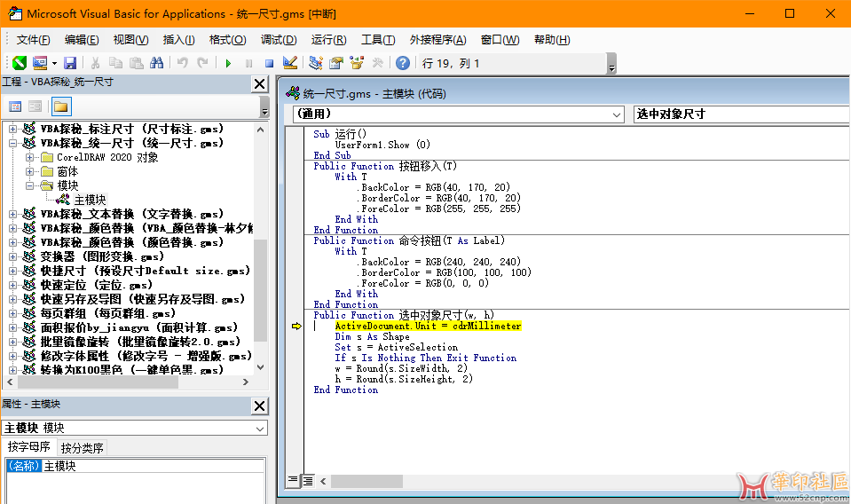Open Toolbox wrench icon
The image size is (851, 504).
(x=377, y=63)
